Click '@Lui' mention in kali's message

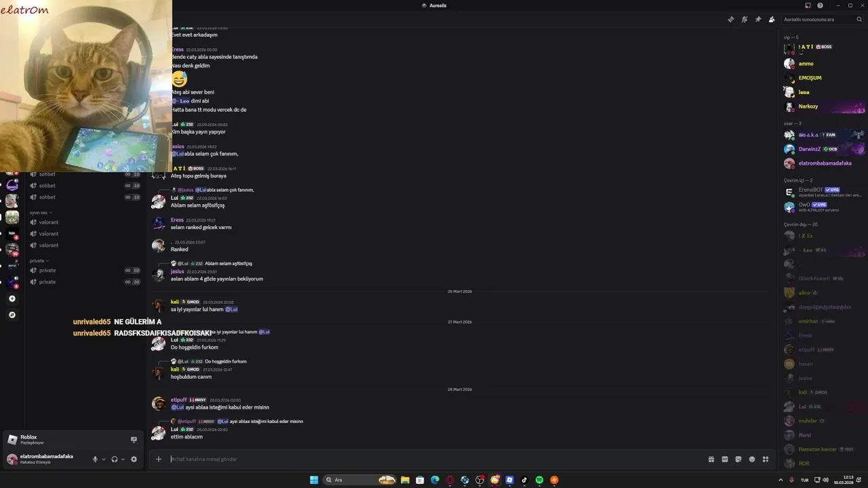pos(231,309)
